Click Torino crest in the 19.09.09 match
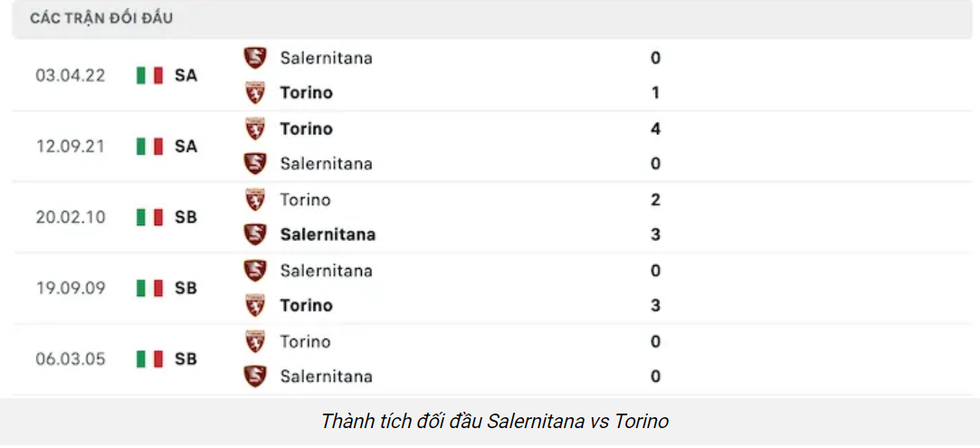The image size is (980, 448). coord(255,305)
